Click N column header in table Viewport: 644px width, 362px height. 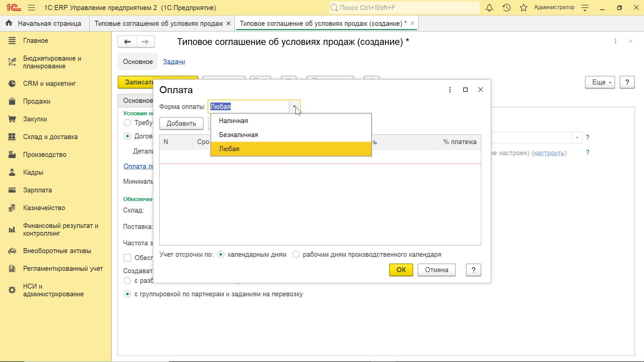coord(176,142)
